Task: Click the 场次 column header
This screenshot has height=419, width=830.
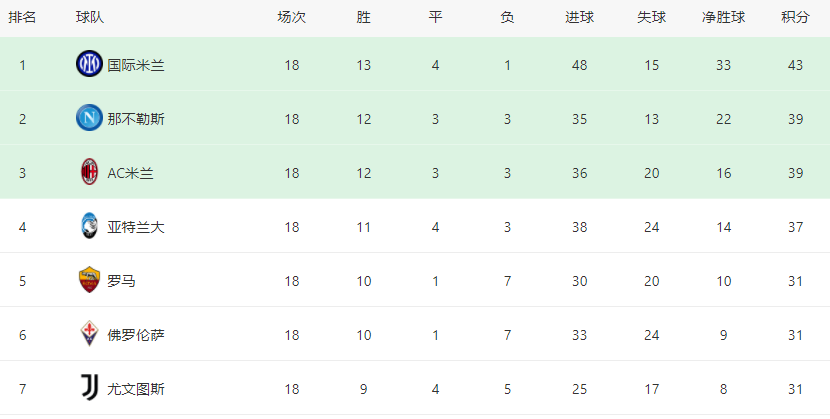Action: (x=292, y=17)
